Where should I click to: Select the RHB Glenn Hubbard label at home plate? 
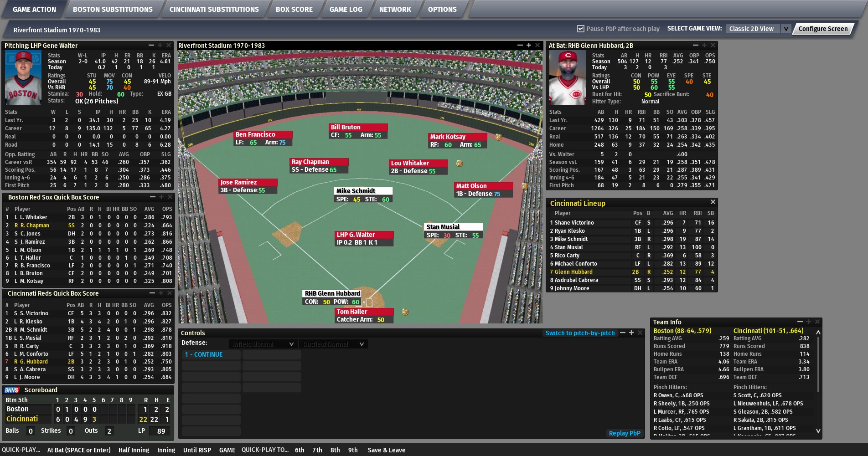pos(332,297)
